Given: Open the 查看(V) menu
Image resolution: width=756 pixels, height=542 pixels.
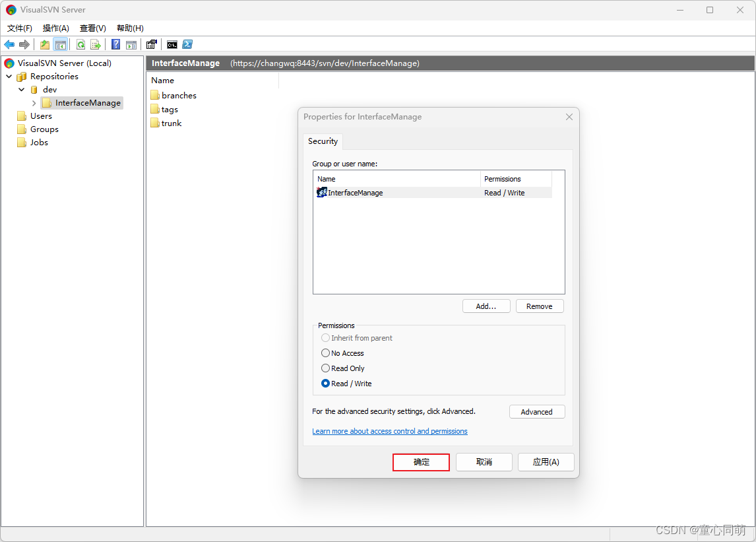Looking at the screenshot, I should coord(92,28).
